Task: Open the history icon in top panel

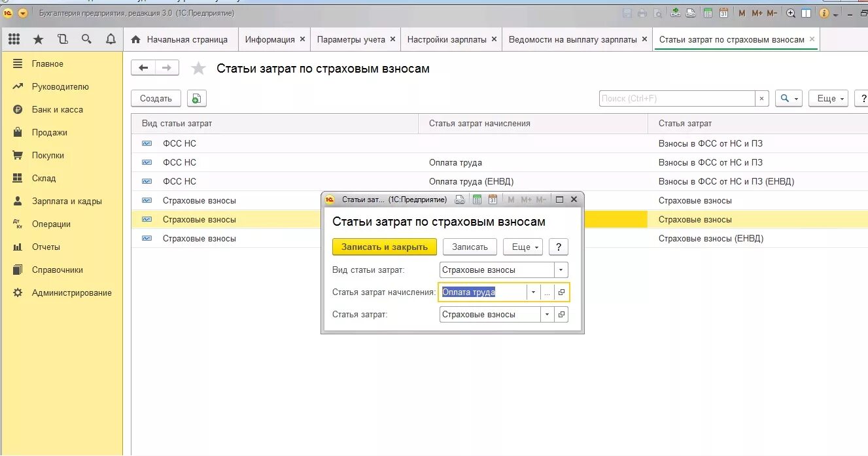Action: [62, 39]
